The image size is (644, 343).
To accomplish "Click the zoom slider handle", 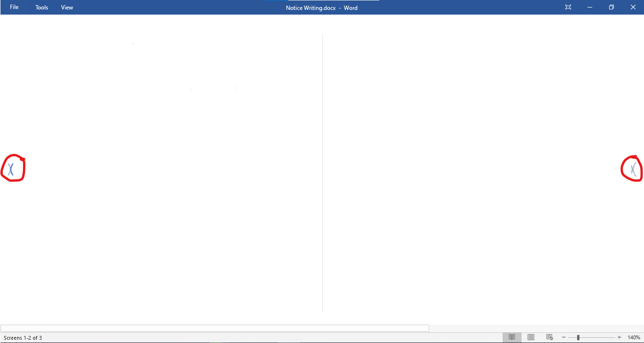I will tap(578, 337).
